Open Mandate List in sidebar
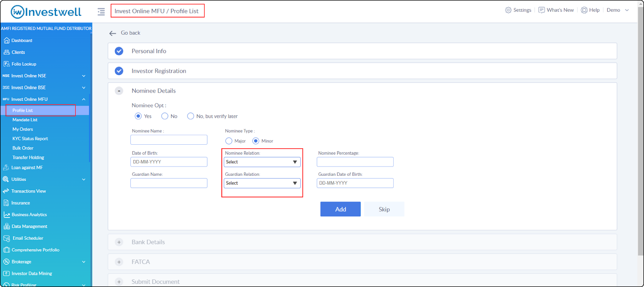The width and height of the screenshot is (644, 287). pyautogui.click(x=25, y=120)
